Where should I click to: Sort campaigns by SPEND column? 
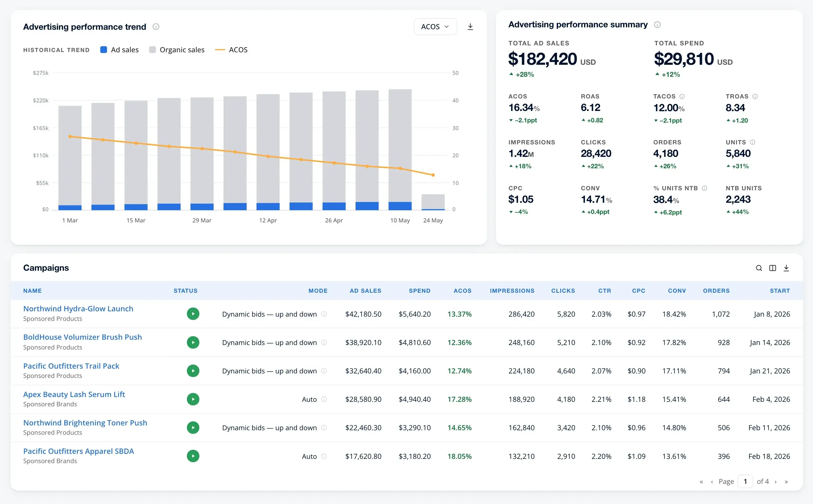tap(420, 291)
